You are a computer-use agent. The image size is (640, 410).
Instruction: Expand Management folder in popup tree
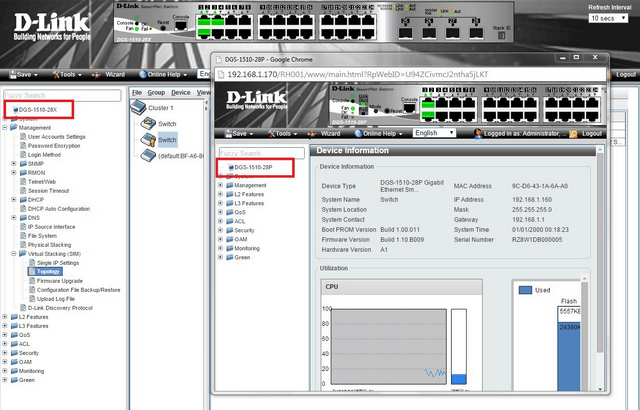click(x=220, y=185)
